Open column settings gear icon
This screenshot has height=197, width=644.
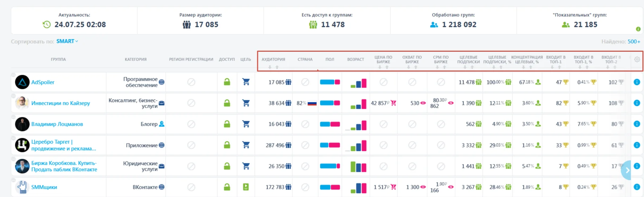(x=637, y=60)
